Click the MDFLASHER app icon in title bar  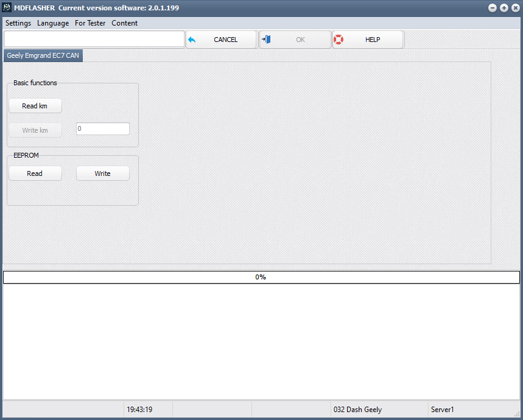click(7, 7)
